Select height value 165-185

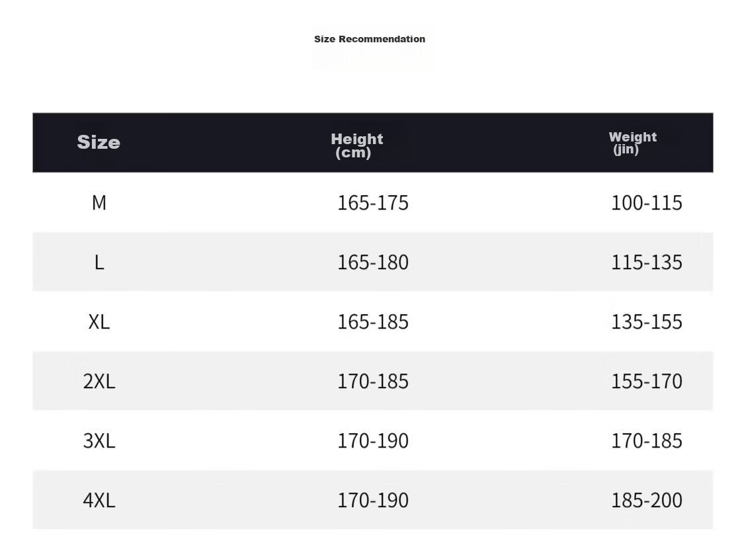point(372,321)
